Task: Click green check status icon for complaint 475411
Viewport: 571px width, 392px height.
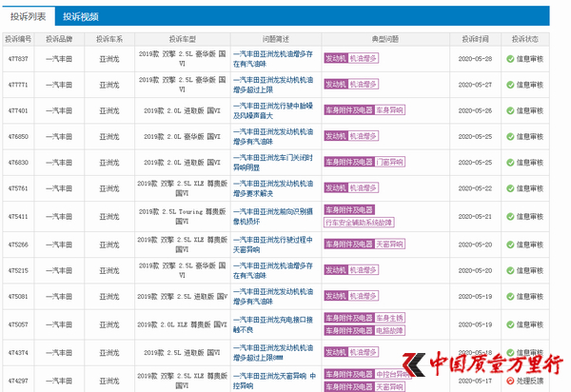Action: [510, 217]
